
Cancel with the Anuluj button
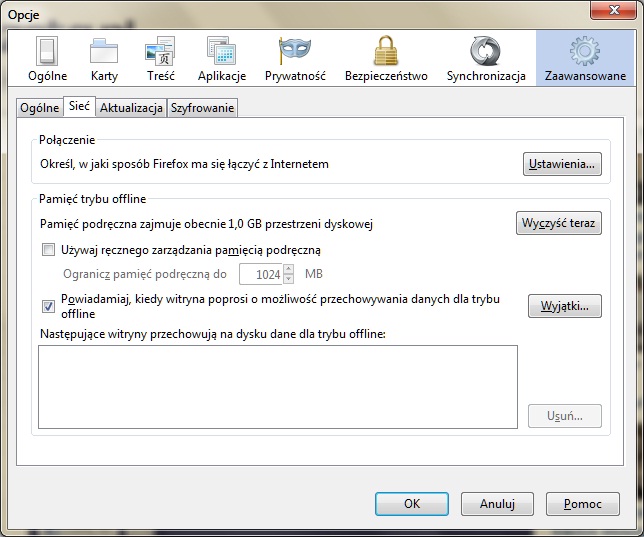pos(497,504)
